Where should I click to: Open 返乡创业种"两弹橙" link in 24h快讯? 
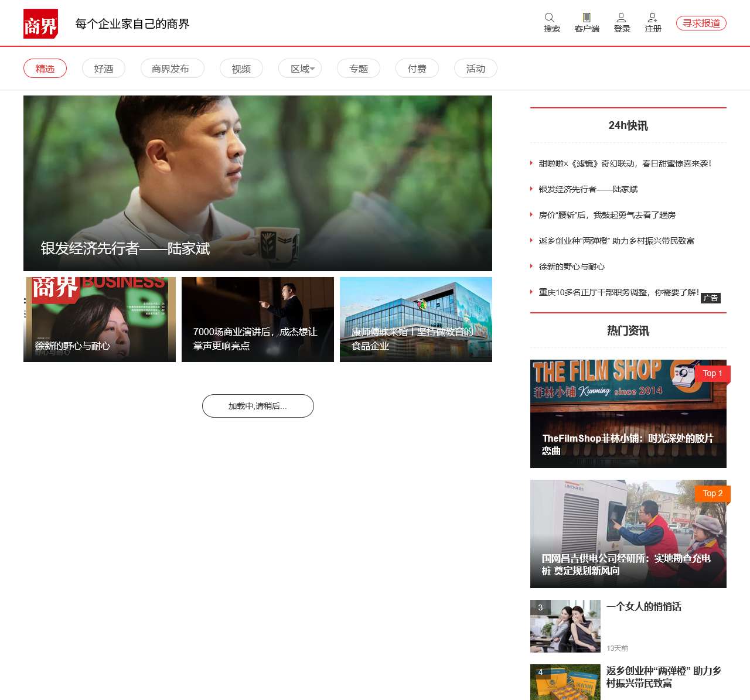click(x=616, y=241)
